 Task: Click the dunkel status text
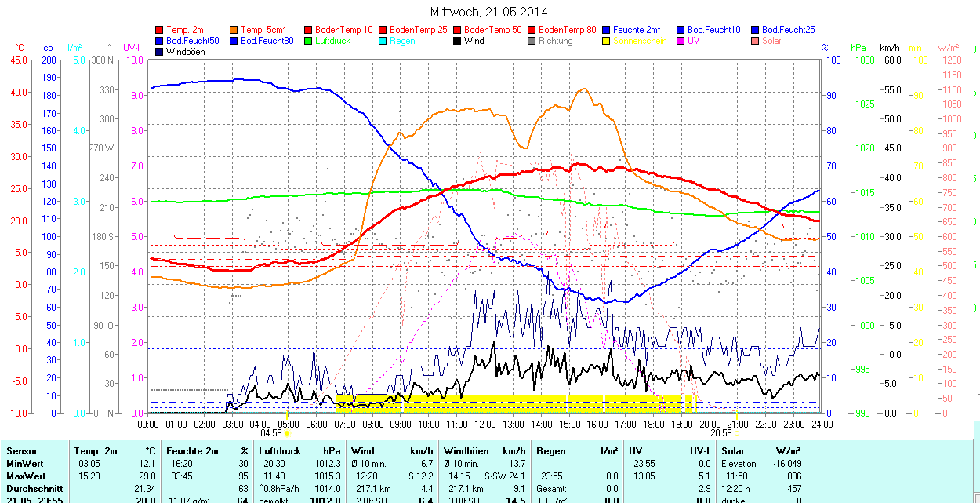click(735, 500)
